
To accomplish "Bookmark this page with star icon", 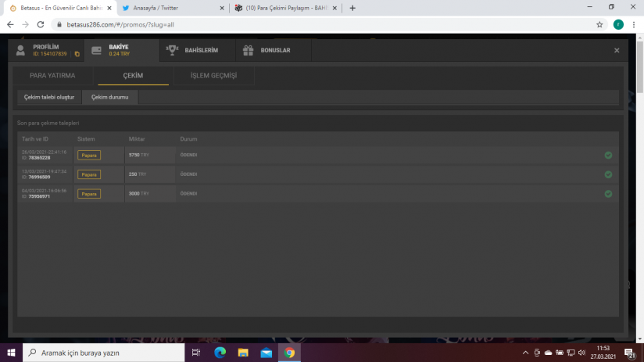I will (x=599, y=25).
